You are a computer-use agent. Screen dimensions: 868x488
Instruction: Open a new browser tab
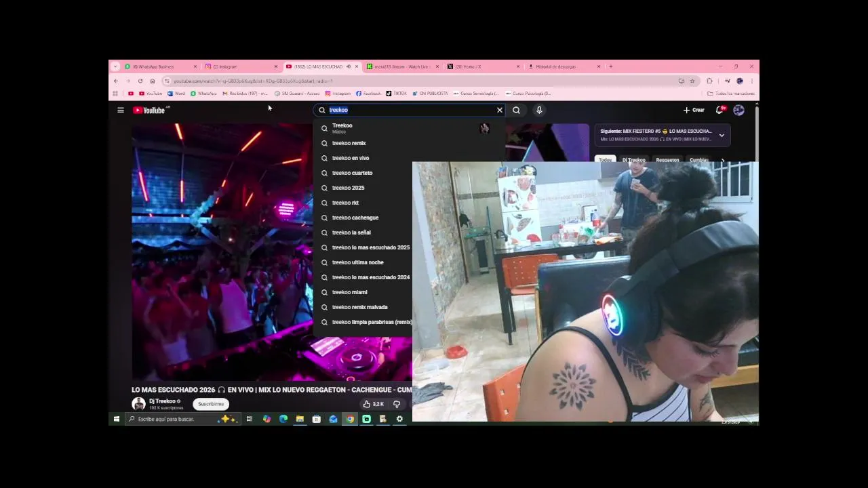tap(610, 66)
